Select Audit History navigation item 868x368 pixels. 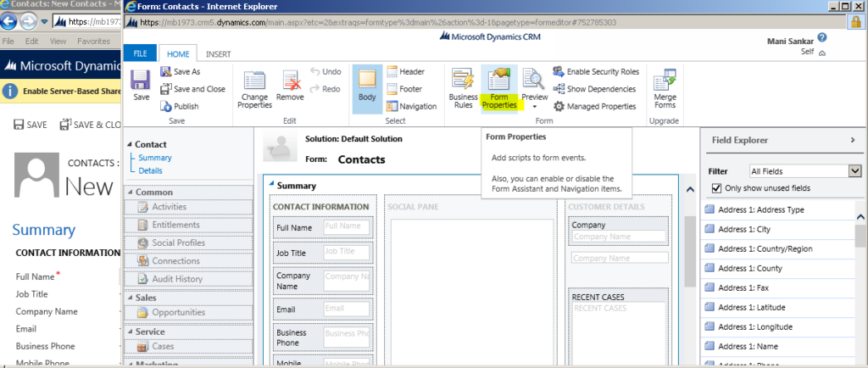click(x=177, y=279)
